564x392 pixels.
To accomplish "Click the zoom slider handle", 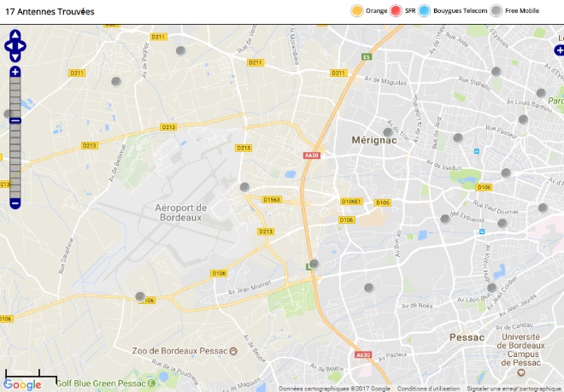I will [x=15, y=120].
